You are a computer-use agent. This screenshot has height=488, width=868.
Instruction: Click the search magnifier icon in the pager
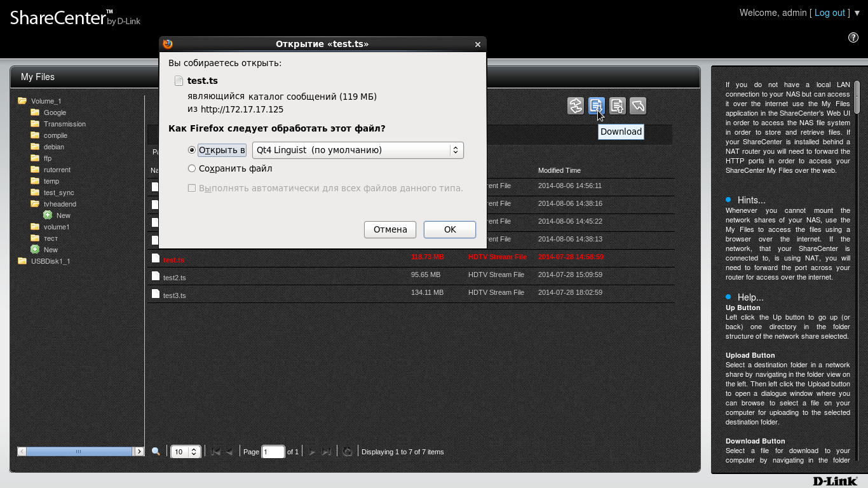(156, 451)
